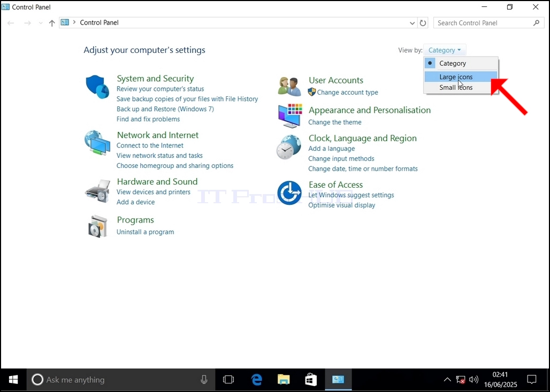Screen dimensions: 550x392
Task: Open the Programs disc box icon
Action: 97,227
